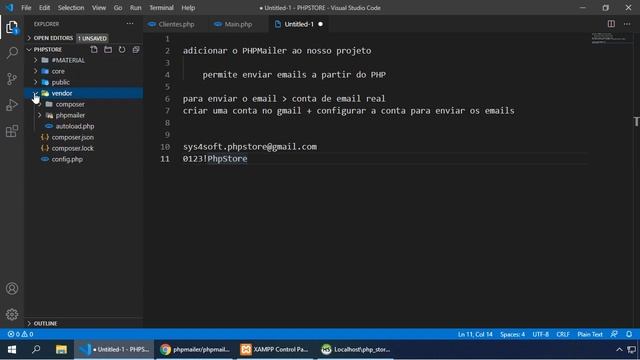This screenshot has height=360, width=640.
Task: Select the composer folder
Action: pyautogui.click(x=70, y=104)
